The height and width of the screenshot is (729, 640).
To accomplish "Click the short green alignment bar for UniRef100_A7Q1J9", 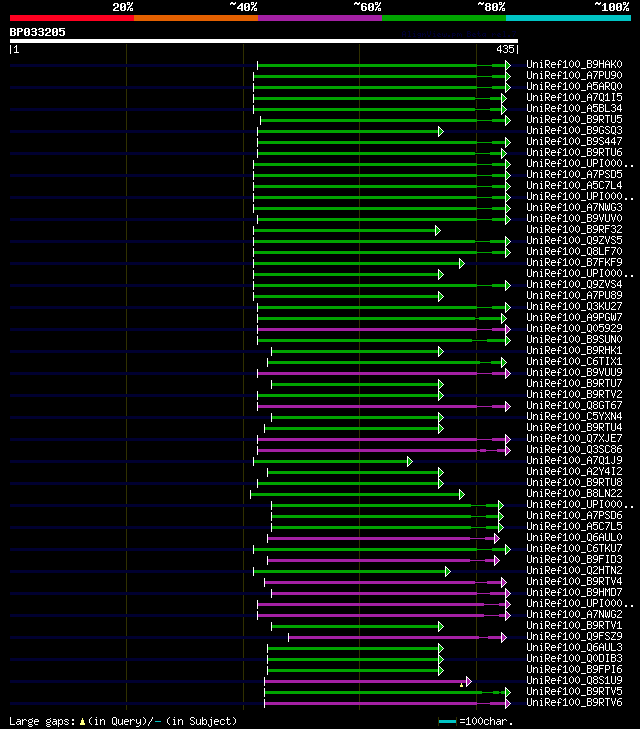I will (333, 462).
